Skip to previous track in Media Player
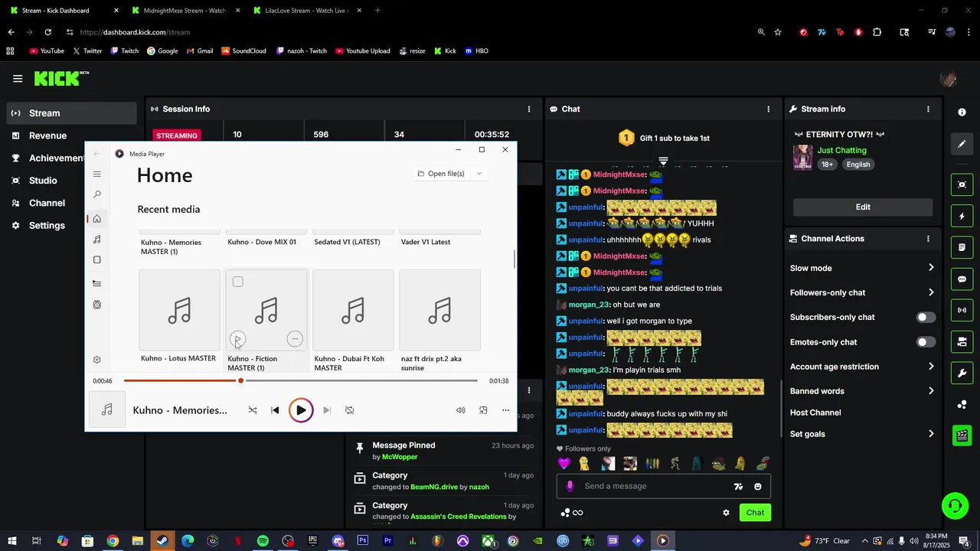The width and height of the screenshot is (980, 551). click(276, 410)
